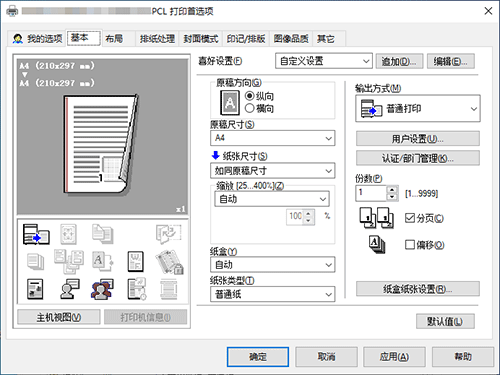Screen dimensions: 500x375
Task: Open the 印记/排版 tab
Action: tap(246, 39)
